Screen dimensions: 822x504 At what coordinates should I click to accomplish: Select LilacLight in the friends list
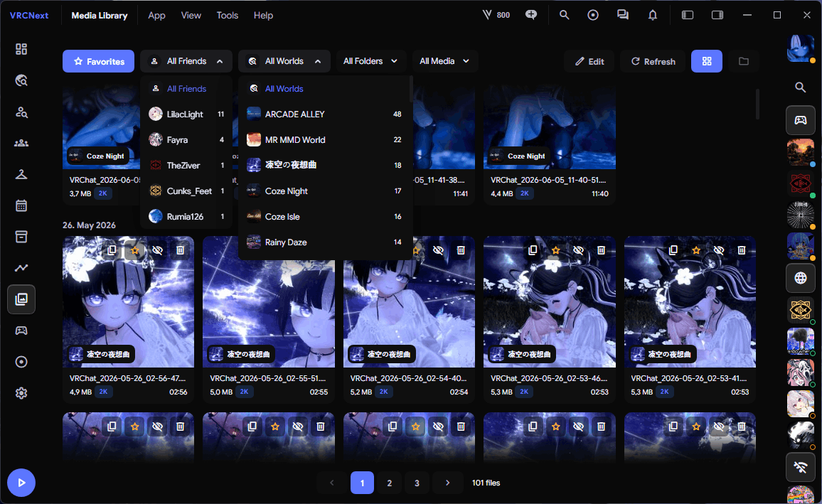pyautogui.click(x=186, y=114)
